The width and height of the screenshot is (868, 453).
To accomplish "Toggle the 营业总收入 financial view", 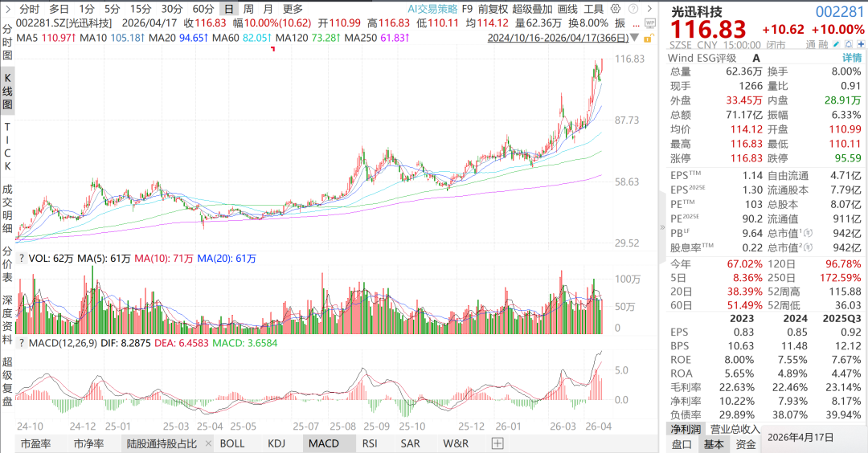I will point(735,429).
